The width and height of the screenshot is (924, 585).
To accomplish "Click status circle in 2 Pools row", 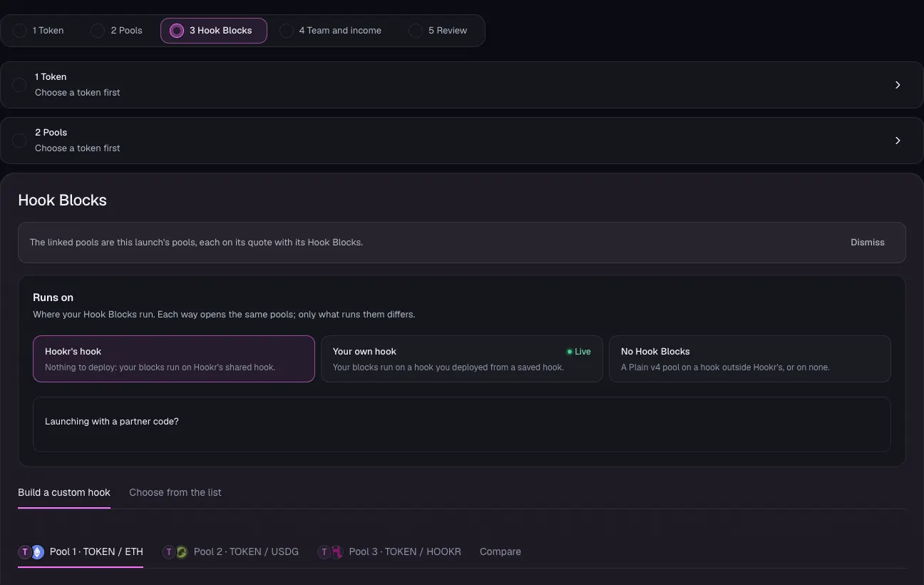I will tap(19, 141).
